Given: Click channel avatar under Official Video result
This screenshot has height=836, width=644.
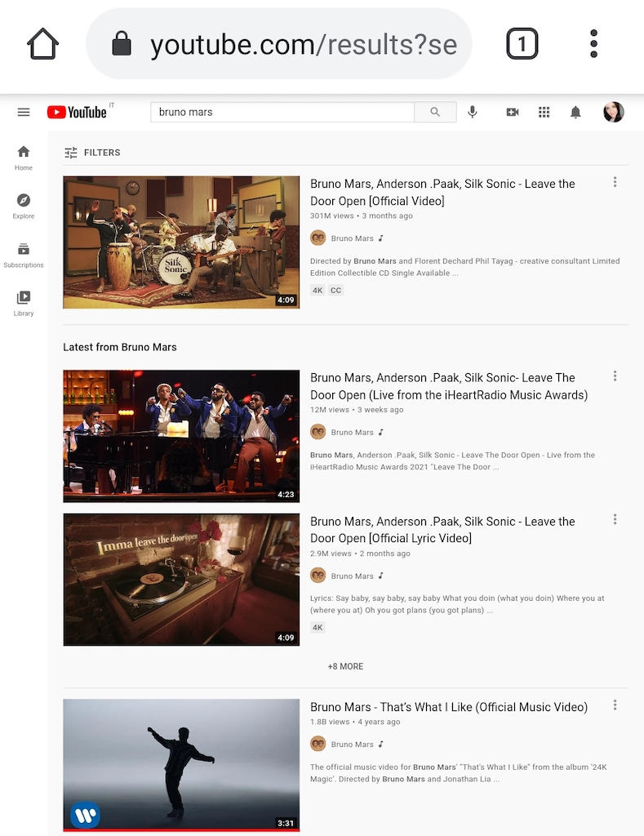Looking at the screenshot, I should coord(318,238).
